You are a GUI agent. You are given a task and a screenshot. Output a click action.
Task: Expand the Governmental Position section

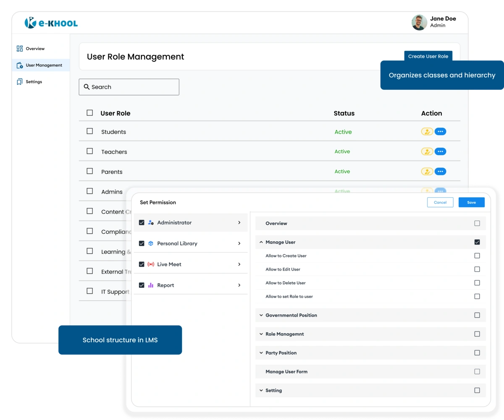click(x=261, y=315)
